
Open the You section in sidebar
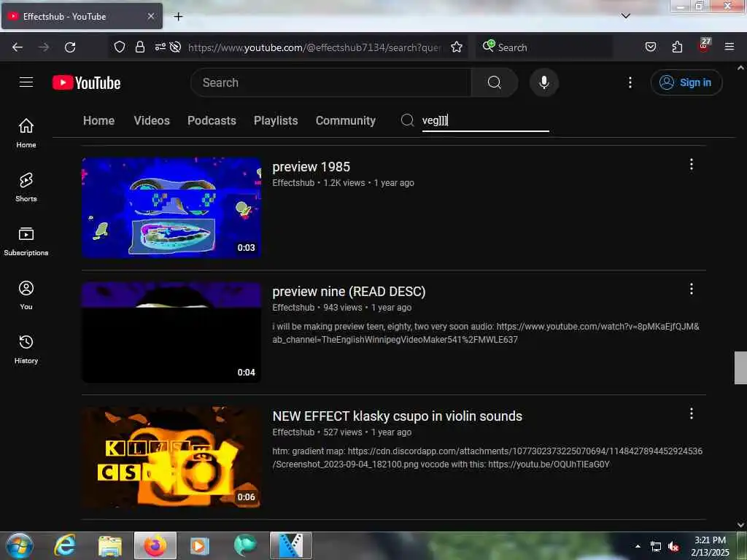coord(26,295)
